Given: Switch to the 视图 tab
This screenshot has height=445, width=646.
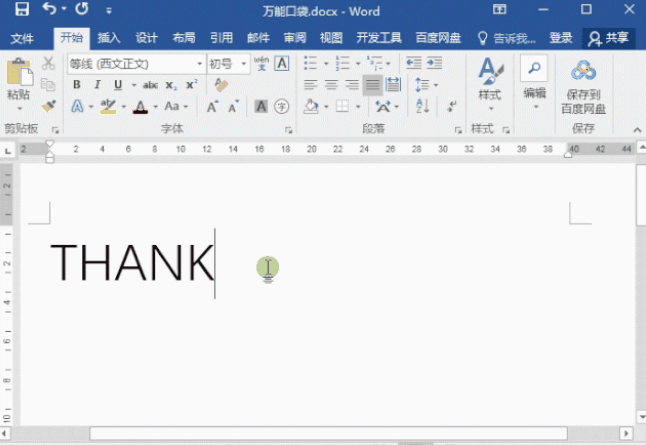Looking at the screenshot, I should click(x=331, y=38).
